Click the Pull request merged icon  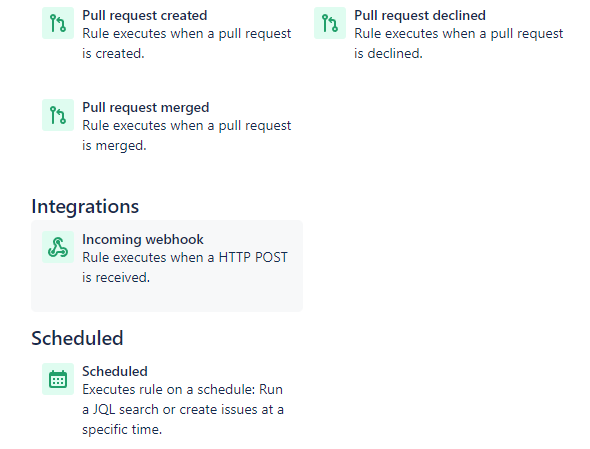tap(58, 115)
